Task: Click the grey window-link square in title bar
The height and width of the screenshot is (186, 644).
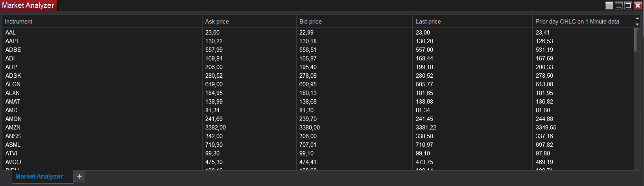Action: (609, 5)
